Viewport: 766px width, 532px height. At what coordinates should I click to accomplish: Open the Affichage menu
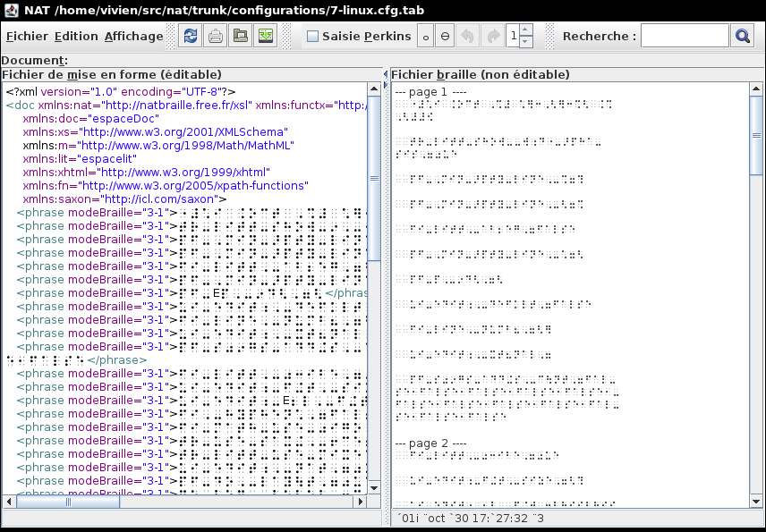(133, 37)
